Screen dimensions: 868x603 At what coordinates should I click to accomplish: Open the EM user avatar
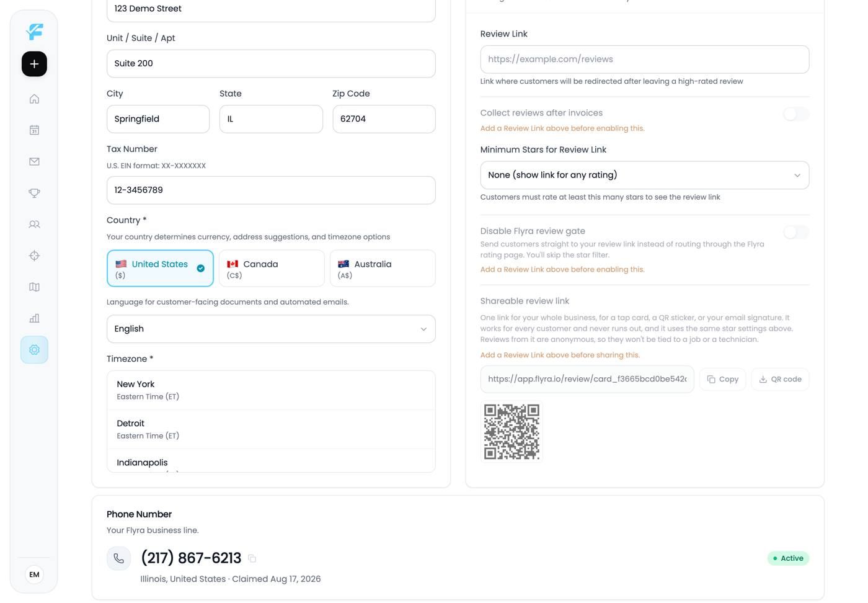click(x=34, y=574)
